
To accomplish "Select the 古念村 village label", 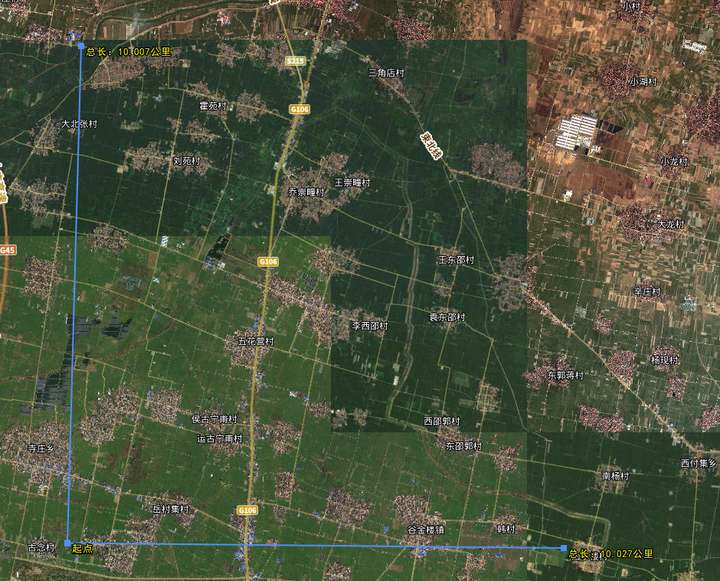I will [x=41, y=547].
